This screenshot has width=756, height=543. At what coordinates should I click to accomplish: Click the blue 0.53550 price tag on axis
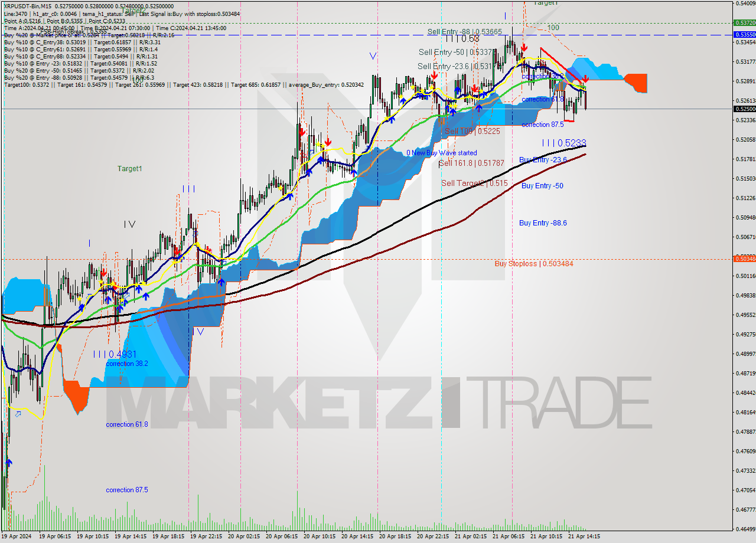click(x=744, y=34)
